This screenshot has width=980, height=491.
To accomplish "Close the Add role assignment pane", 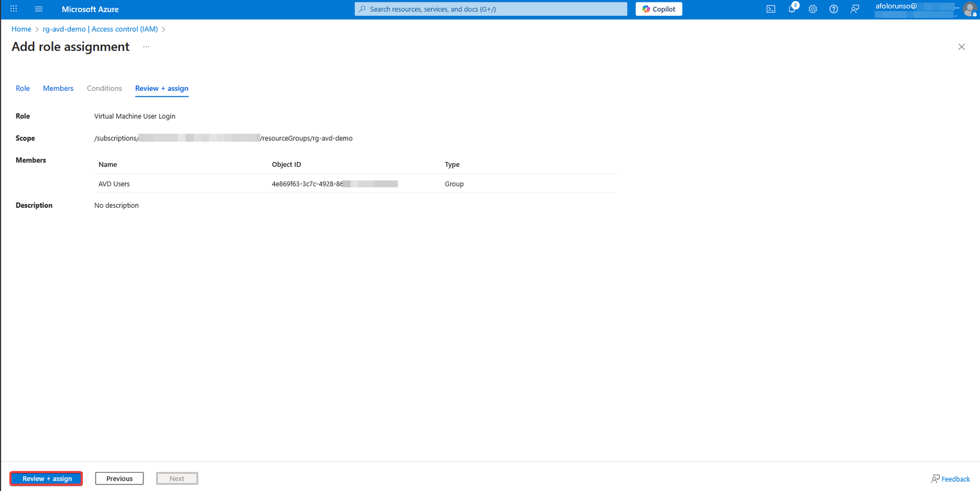I will [x=961, y=47].
